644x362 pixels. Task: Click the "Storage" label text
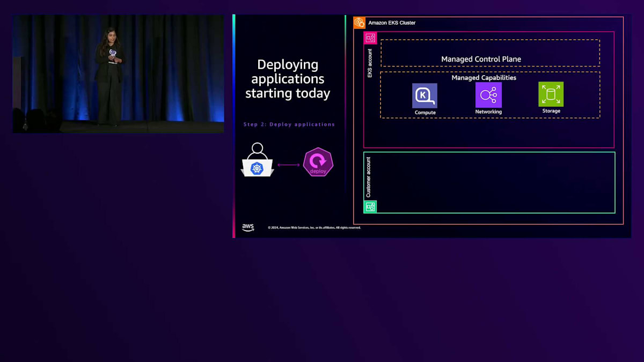551,111
